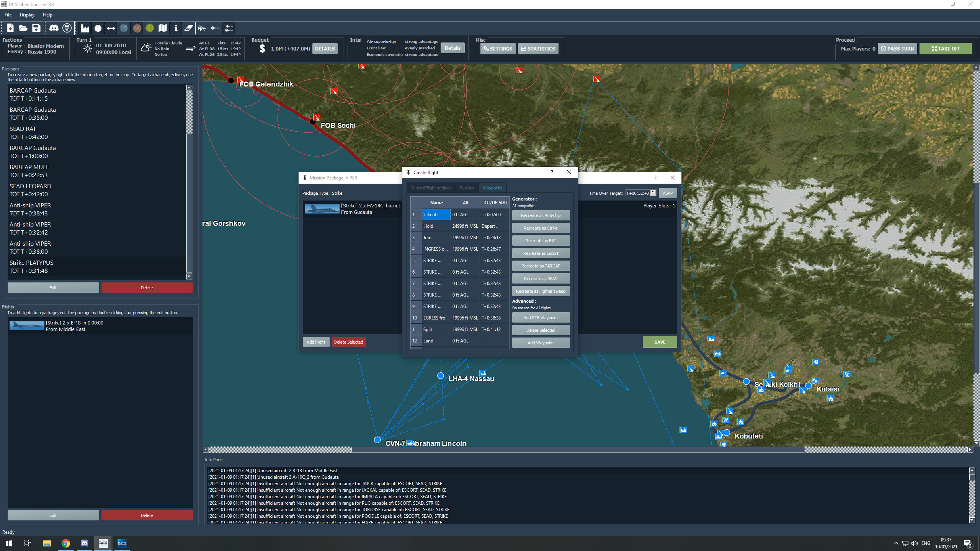Save the game with the floppy disk icon

[x=36, y=28]
